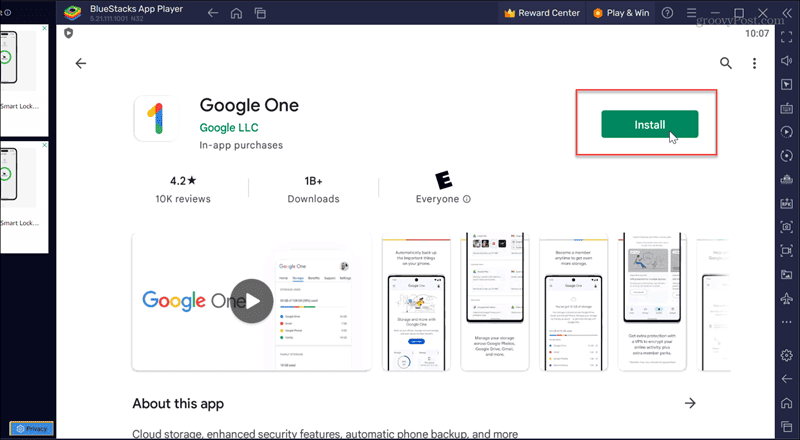Viewport: 800px width, 440px height.
Task: Play the Google One preview video
Action: point(252,301)
